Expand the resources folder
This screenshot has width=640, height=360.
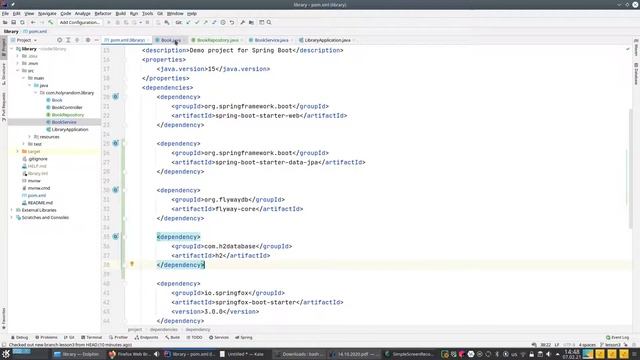tap(30, 137)
